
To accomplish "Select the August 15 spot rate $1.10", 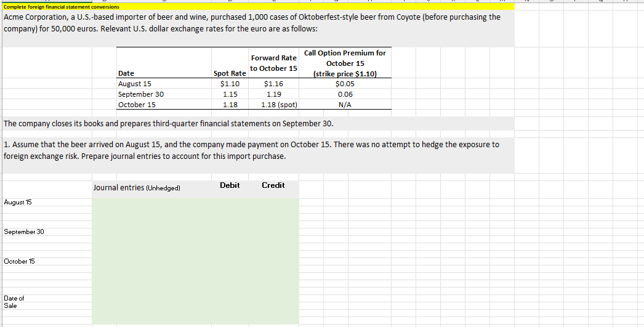I will tap(230, 84).
